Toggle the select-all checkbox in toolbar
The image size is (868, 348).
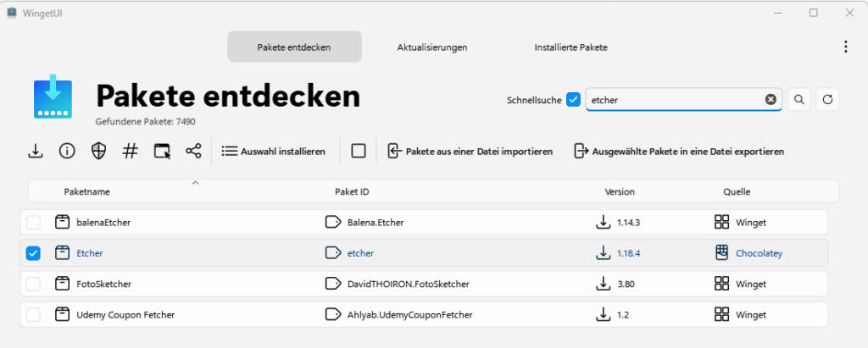[359, 151]
